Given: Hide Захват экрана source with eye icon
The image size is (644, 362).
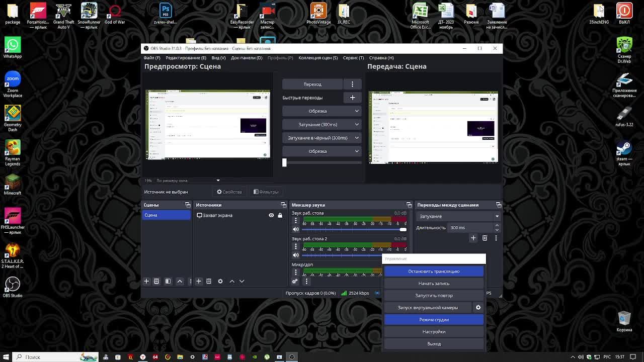Looking at the screenshot, I should click(x=271, y=215).
